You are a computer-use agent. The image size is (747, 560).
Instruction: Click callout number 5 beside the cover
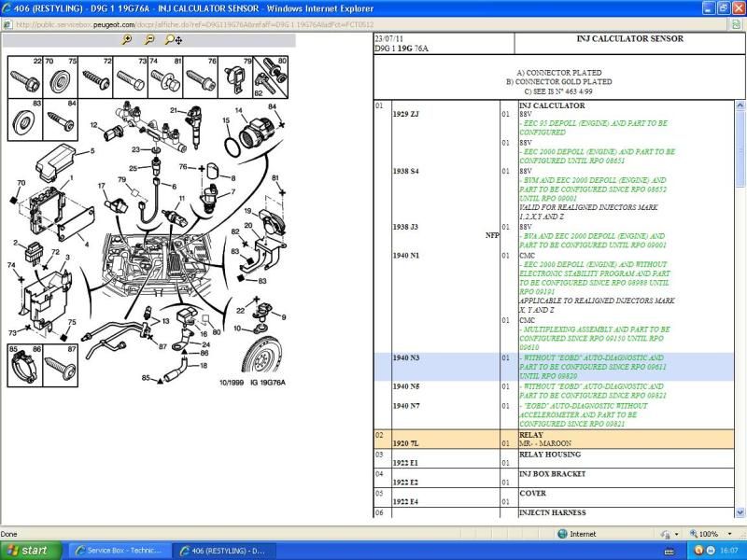coord(92,151)
